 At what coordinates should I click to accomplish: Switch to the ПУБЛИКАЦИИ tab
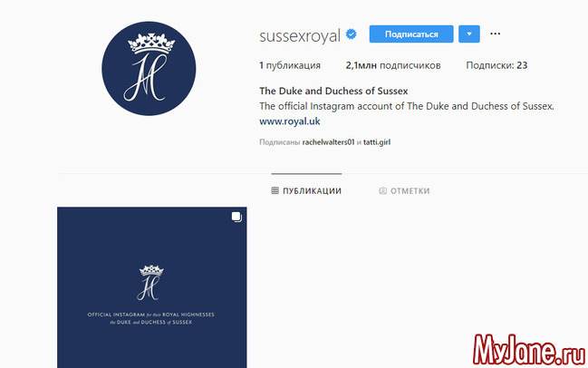[x=306, y=190]
